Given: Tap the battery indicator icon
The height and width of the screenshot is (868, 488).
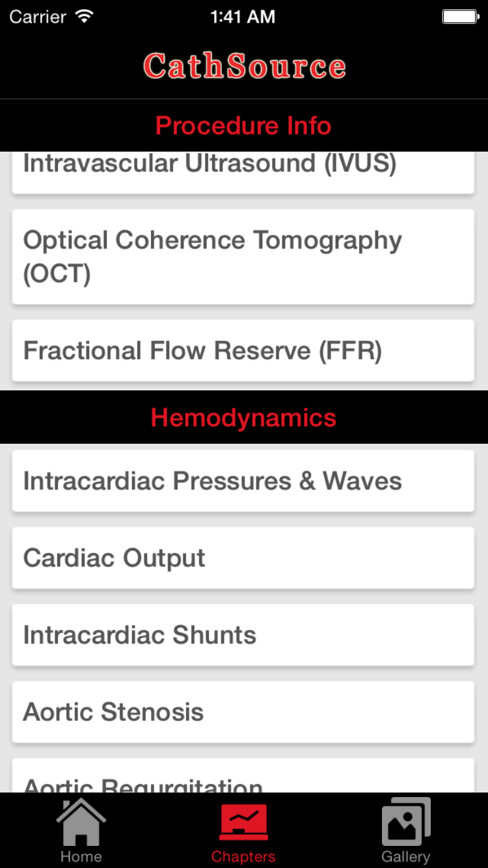Looking at the screenshot, I should click(460, 17).
